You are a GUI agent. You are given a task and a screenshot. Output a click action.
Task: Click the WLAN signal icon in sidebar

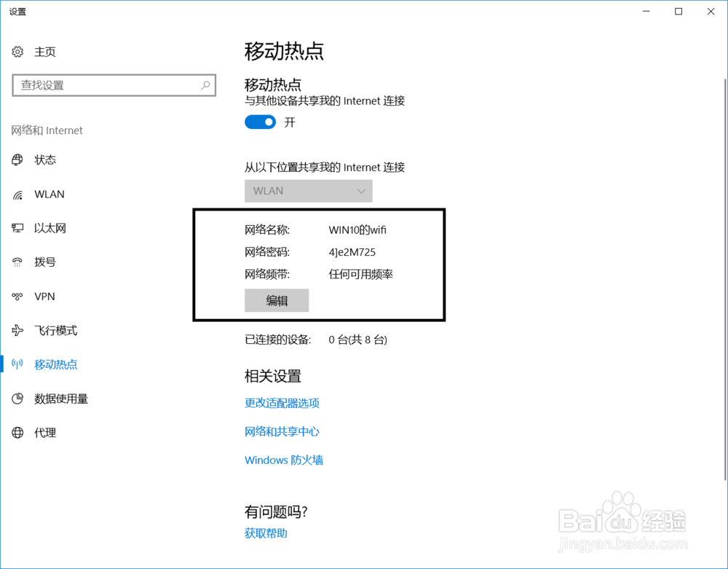click(x=17, y=194)
